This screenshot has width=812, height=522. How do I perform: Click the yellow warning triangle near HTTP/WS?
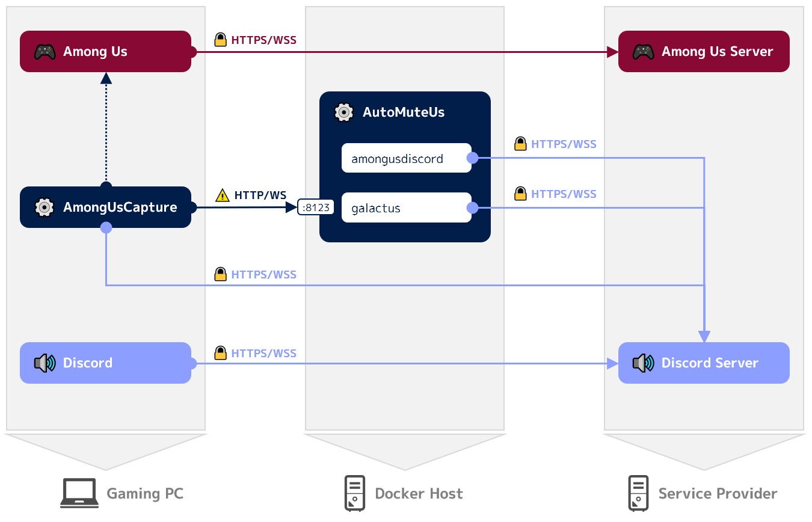(223, 195)
